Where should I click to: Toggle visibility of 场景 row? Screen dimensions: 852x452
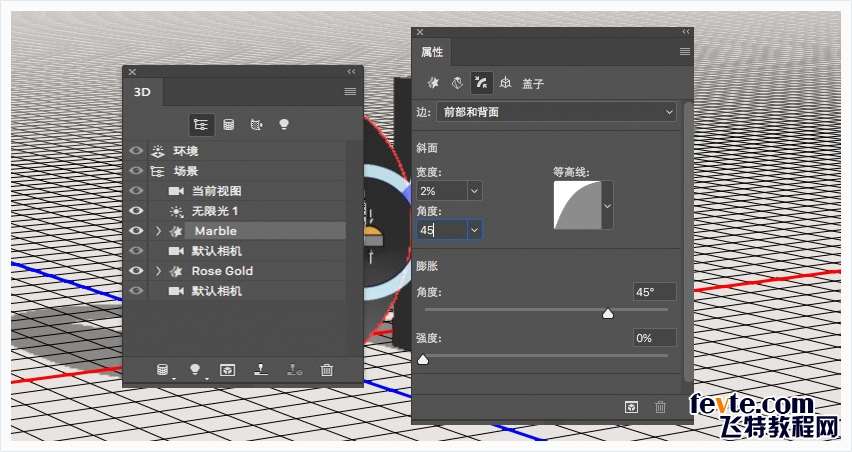136,171
